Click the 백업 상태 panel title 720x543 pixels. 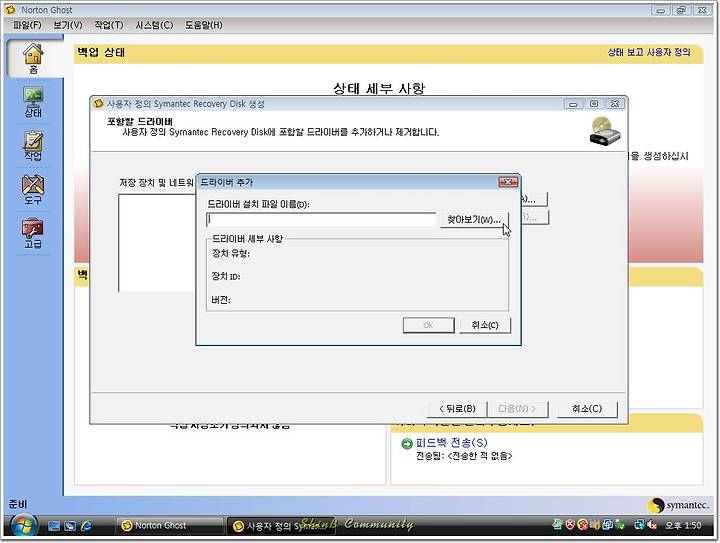pos(101,52)
